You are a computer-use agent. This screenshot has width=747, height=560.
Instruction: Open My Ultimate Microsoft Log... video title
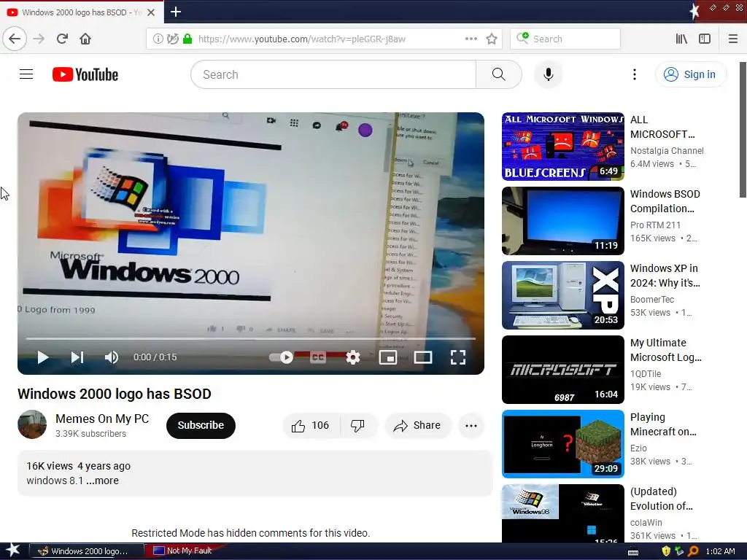pyautogui.click(x=665, y=349)
